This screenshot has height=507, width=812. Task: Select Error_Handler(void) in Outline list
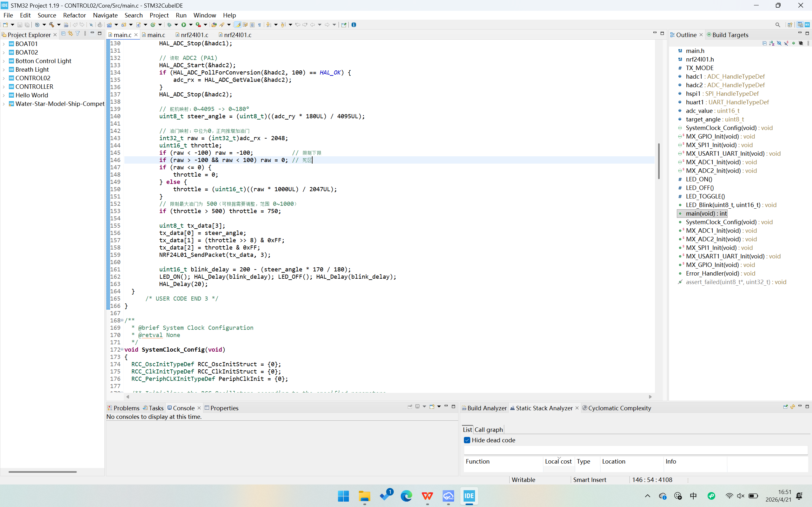click(720, 274)
